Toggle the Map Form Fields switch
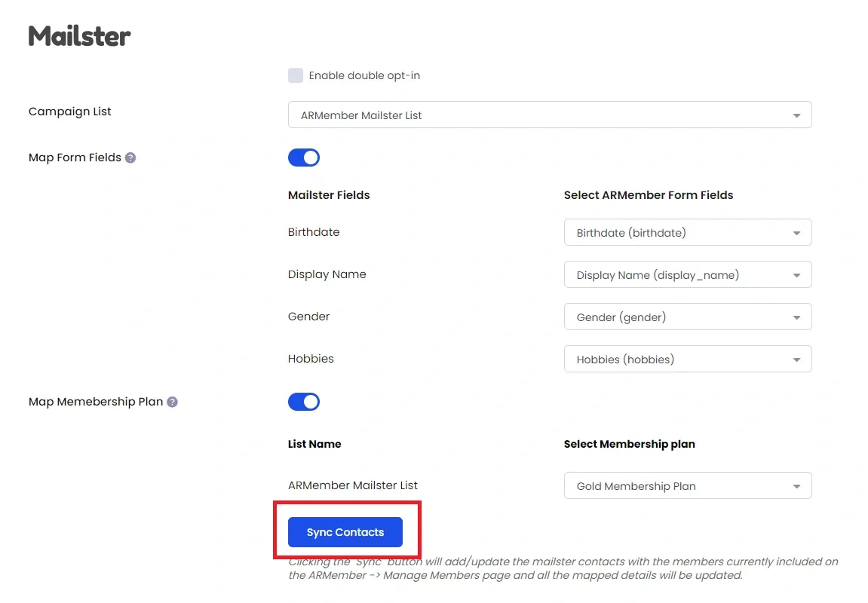 pyautogui.click(x=303, y=158)
